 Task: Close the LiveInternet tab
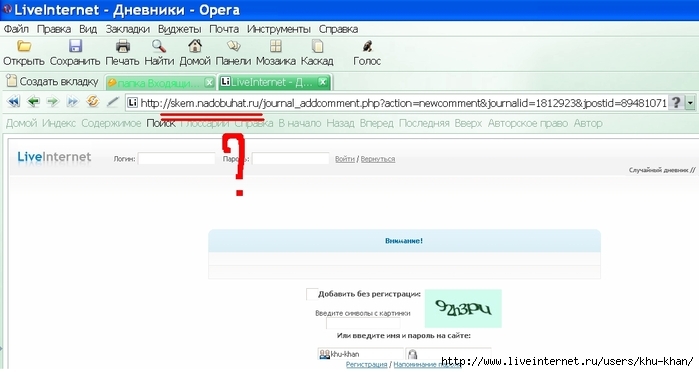coord(323,82)
